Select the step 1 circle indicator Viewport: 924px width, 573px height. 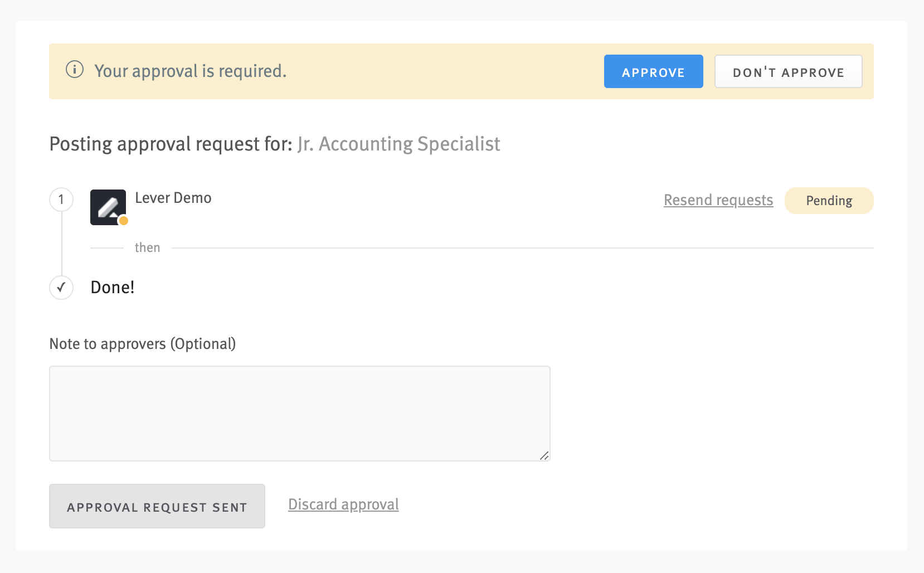61,200
